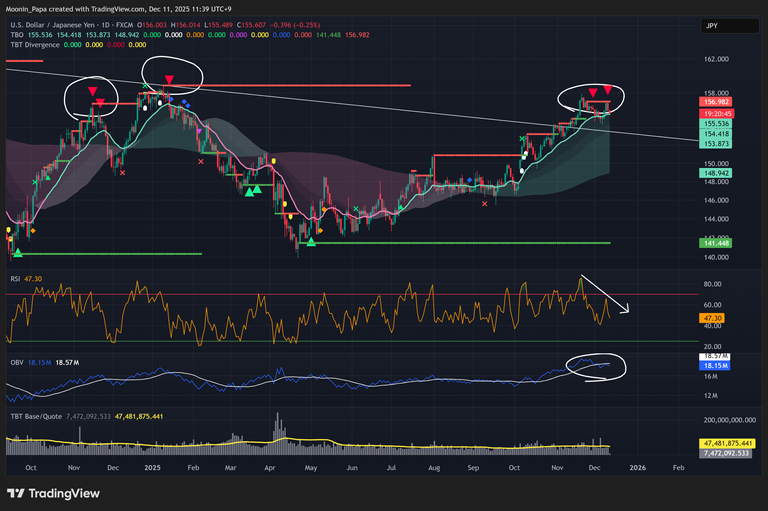Click the 2026 label on the time axis
This screenshot has width=768, height=511.
(637, 467)
